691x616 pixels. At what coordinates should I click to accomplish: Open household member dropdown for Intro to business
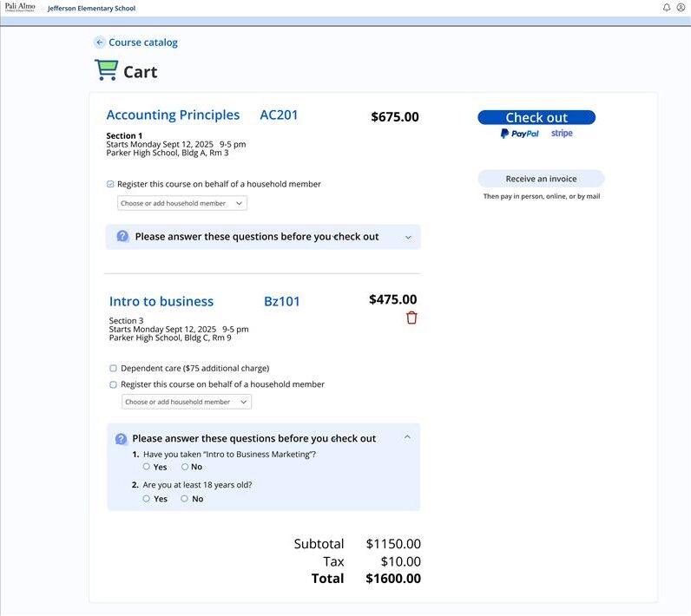[x=187, y=402]
